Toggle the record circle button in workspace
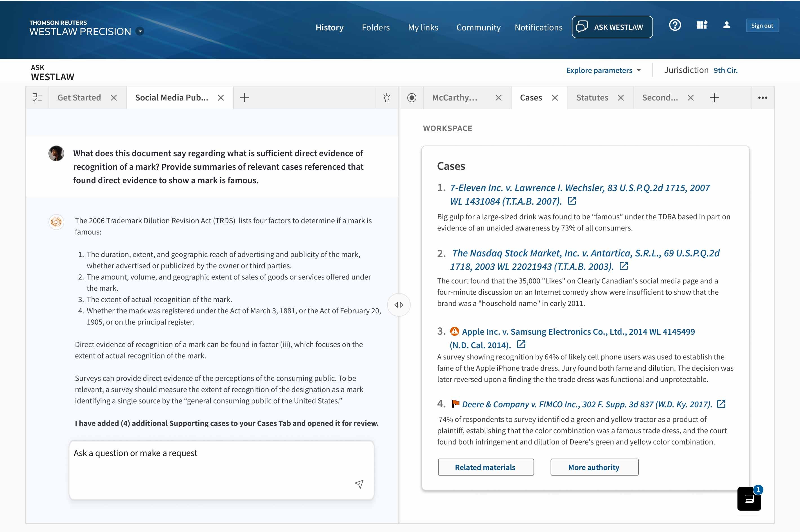 412,98
